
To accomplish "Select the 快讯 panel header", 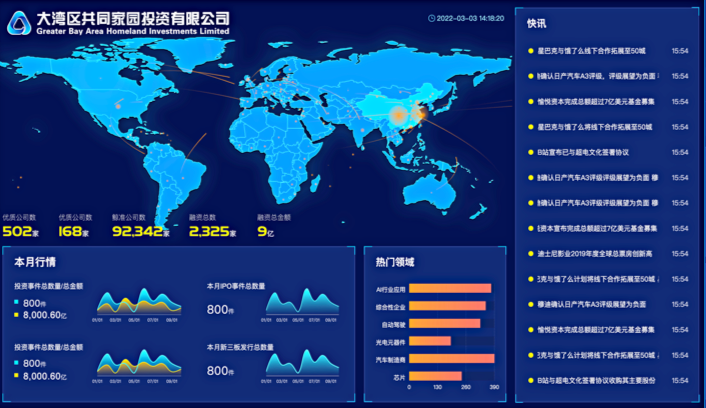I will point(537,23).
